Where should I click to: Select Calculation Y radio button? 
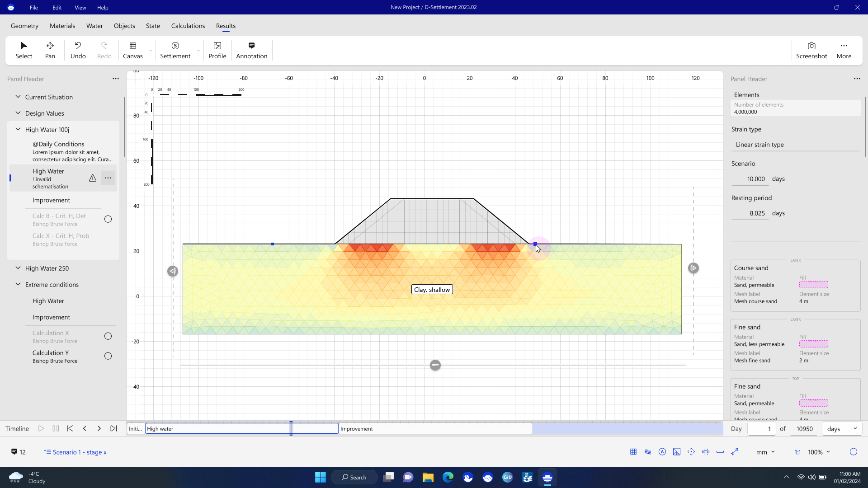[x=108, y=356]
